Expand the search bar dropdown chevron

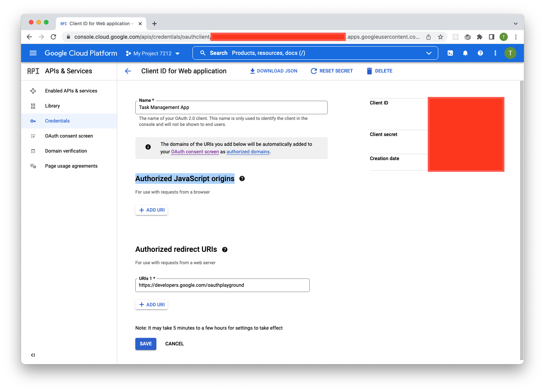(429, 53)
